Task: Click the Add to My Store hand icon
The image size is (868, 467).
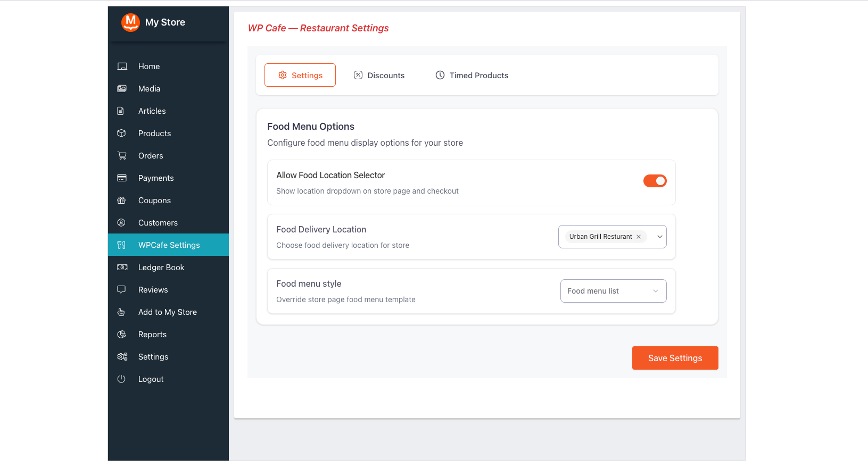Action: tap(121, 312)
